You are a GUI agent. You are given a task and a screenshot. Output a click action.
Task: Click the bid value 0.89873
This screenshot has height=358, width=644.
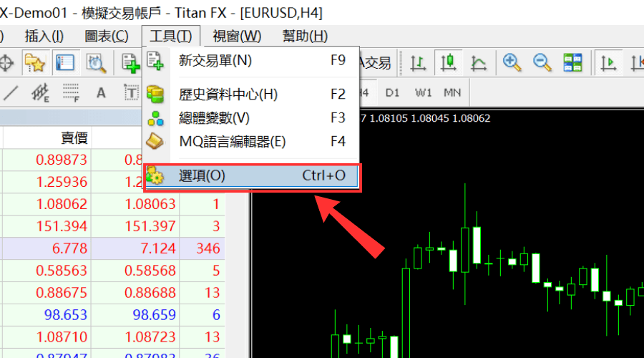(62, 160)
